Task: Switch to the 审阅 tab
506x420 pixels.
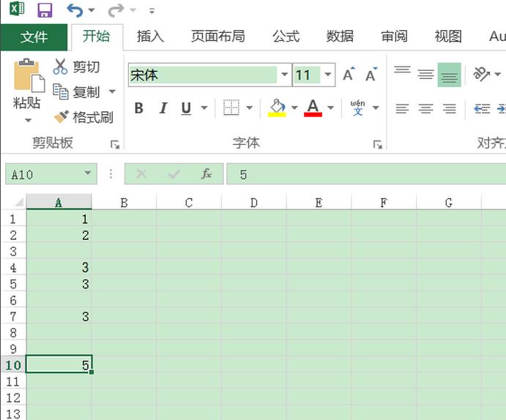Action: (x=395, y=37)
